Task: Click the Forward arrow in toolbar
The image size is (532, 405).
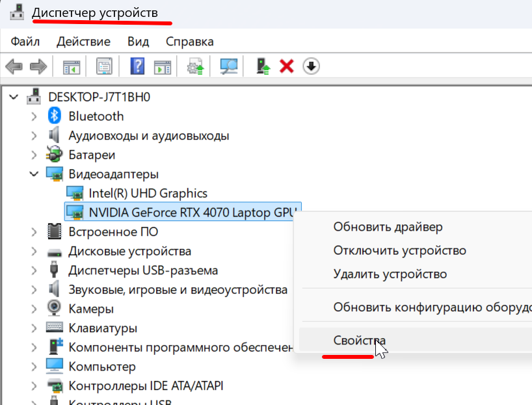Action: coord(38,66)
